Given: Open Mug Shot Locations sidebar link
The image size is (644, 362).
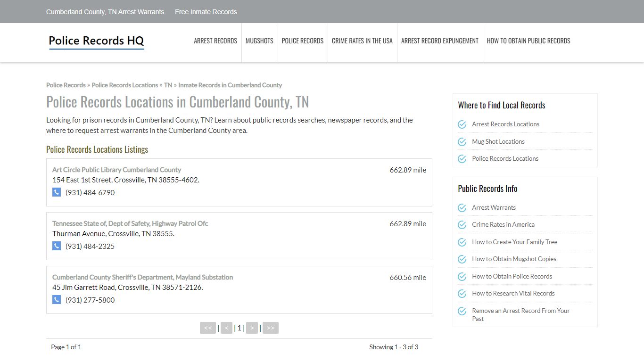Looking at the screenshot, I should (x=498, y=142).
